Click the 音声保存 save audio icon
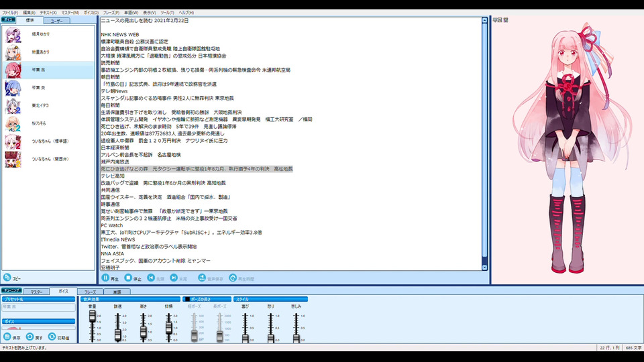 (202, 278)
